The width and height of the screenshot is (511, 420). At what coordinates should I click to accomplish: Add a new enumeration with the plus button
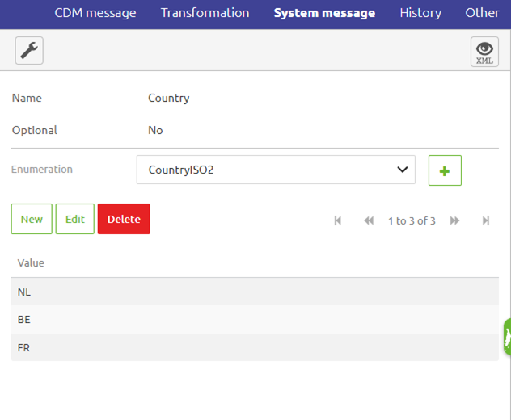coord(445,170)
